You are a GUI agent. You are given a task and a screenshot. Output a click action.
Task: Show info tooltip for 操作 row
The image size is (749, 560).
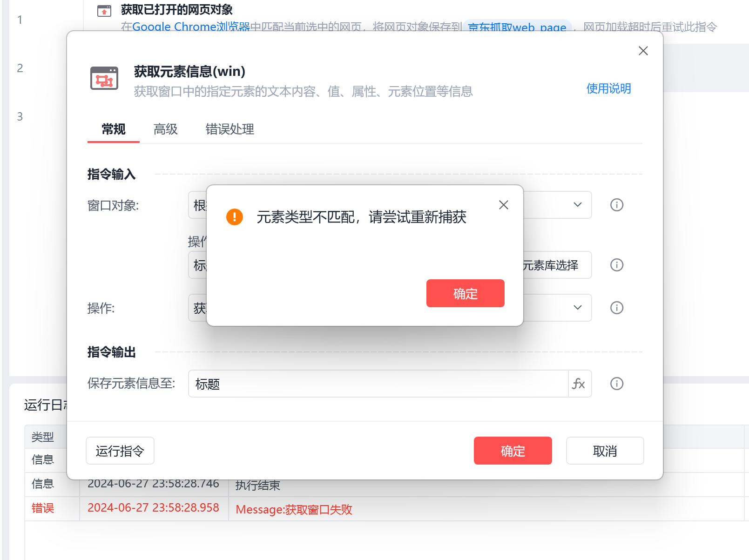617,308
